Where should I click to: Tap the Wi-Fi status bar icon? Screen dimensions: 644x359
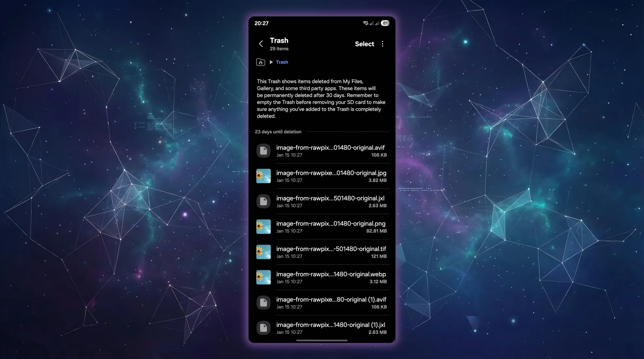coord(366,23)
